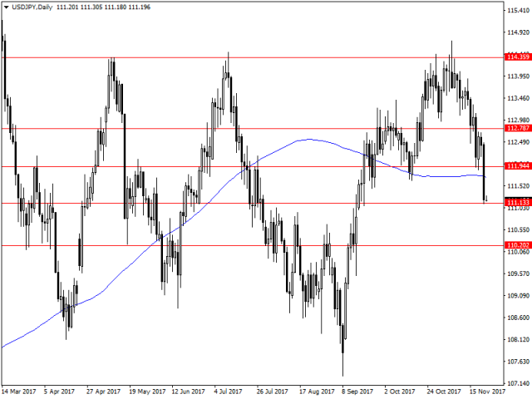Click the 113.460 price scale value
Image resolution: width=532 pixels, height=399 pixels.
(518, 98)
